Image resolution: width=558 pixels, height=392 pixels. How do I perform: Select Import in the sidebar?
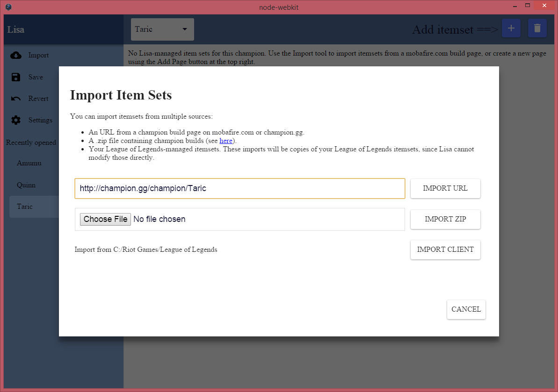pyautogui.click(x=38, y=56)
